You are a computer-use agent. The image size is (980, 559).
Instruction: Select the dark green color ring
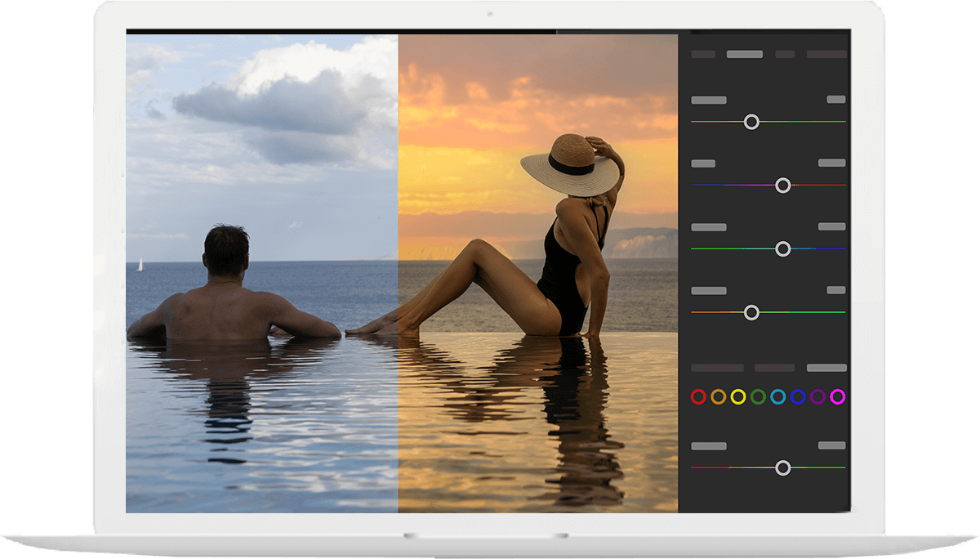(758, 397)
